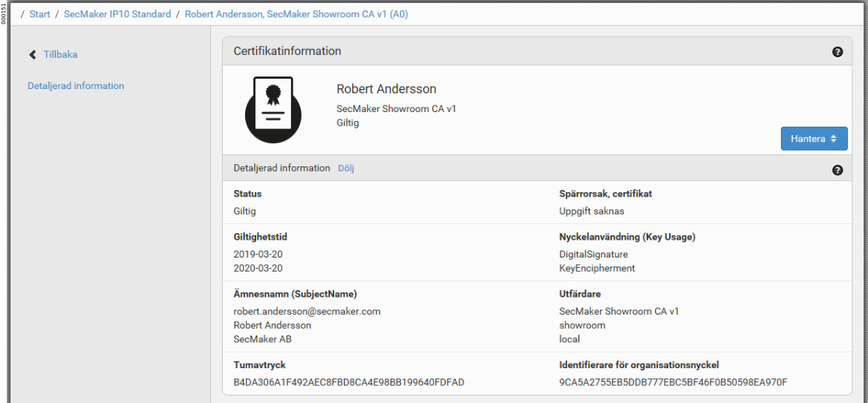Hide details with the Dölj link
868x403 pixels.
(346, 168)
